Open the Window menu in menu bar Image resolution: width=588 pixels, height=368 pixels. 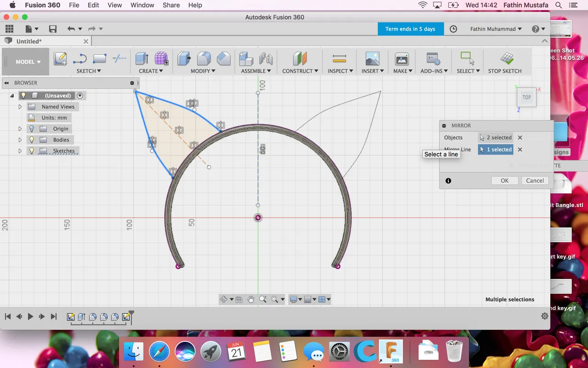pos(142,5)
